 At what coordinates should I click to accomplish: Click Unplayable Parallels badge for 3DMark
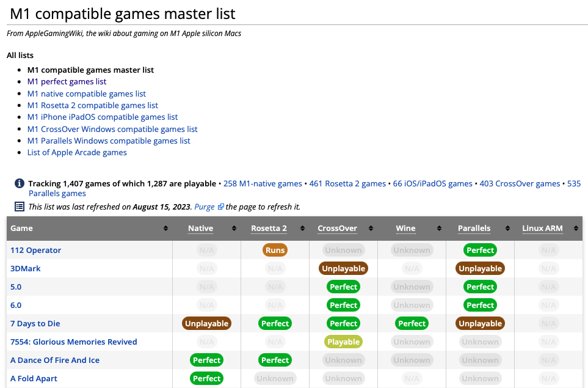[x=480, y=269]
